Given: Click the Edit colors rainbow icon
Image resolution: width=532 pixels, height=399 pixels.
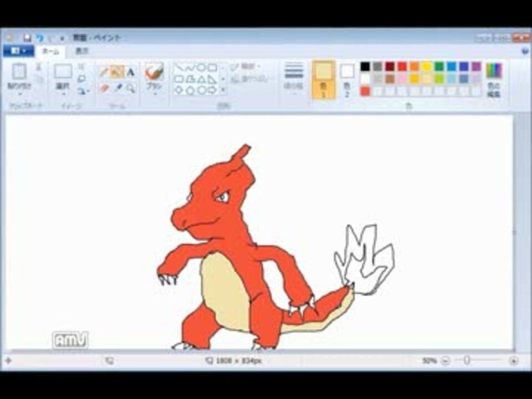Looking at the screenshot, I should [494, 70].
